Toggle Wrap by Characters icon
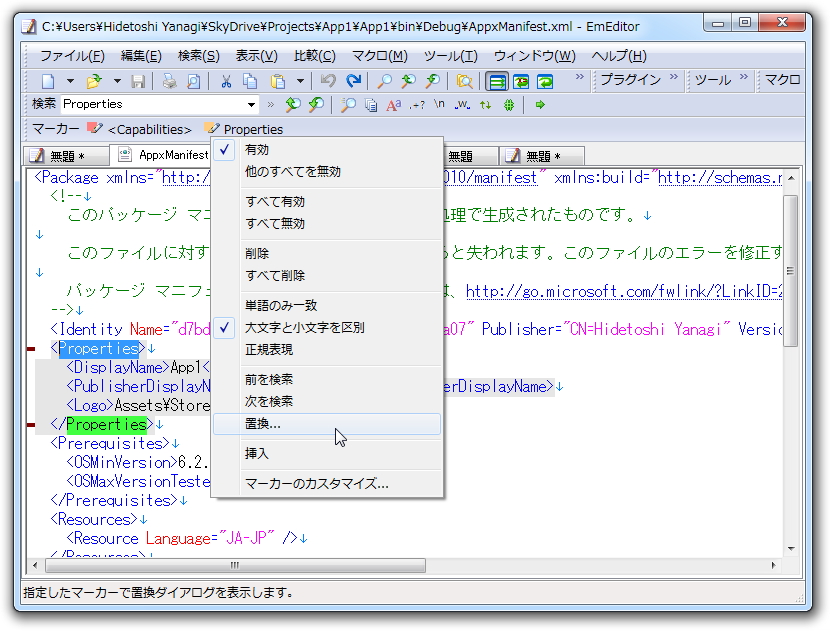Viewport: 830px width, 631px height. (x=521, y=82)
